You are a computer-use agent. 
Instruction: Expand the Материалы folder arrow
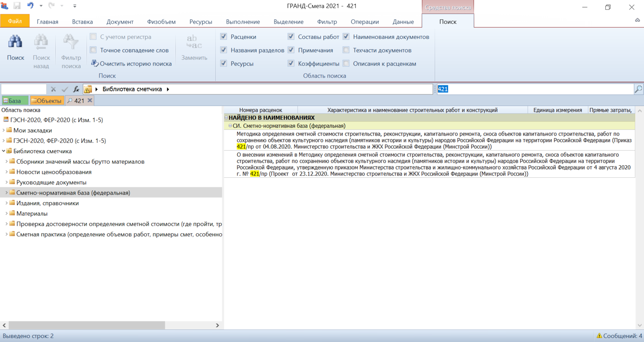7,213
